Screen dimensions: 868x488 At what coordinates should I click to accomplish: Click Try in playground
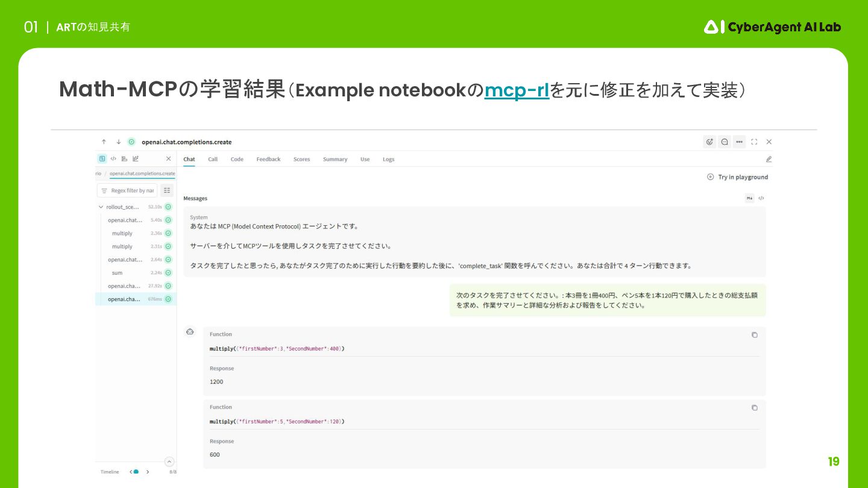pos(737,177)
